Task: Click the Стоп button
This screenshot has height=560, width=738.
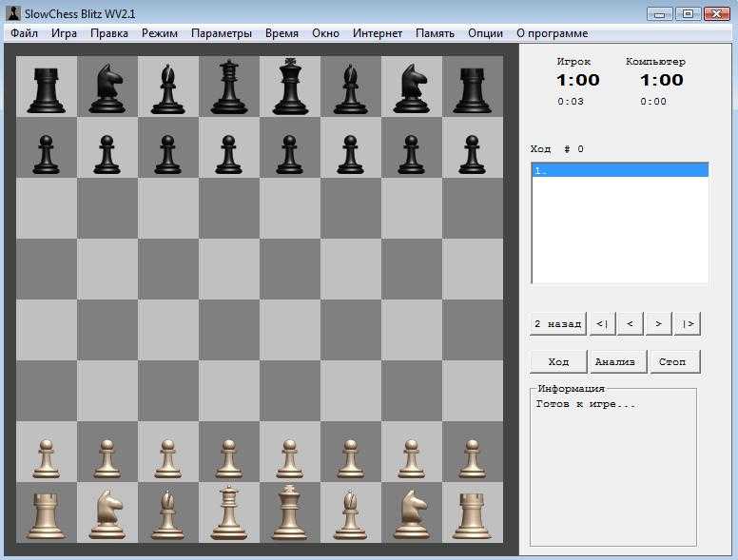Action: pos(675,362)
